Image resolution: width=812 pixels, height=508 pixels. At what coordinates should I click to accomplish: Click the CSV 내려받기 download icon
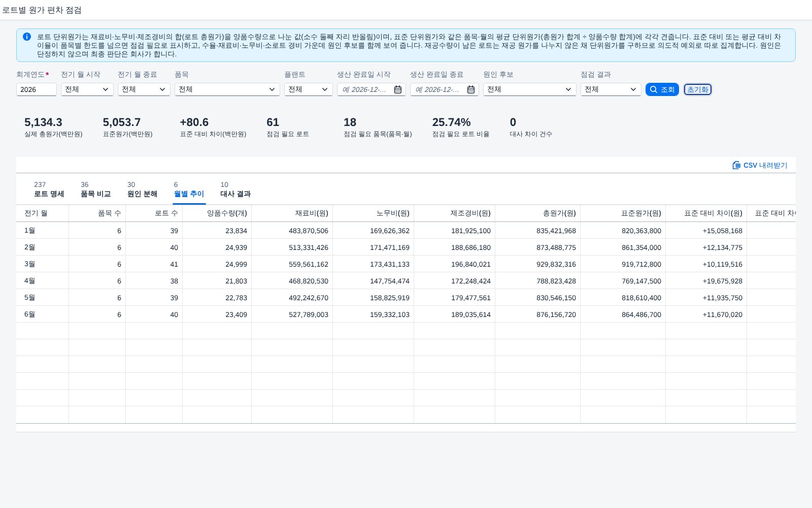click(736, 165)
